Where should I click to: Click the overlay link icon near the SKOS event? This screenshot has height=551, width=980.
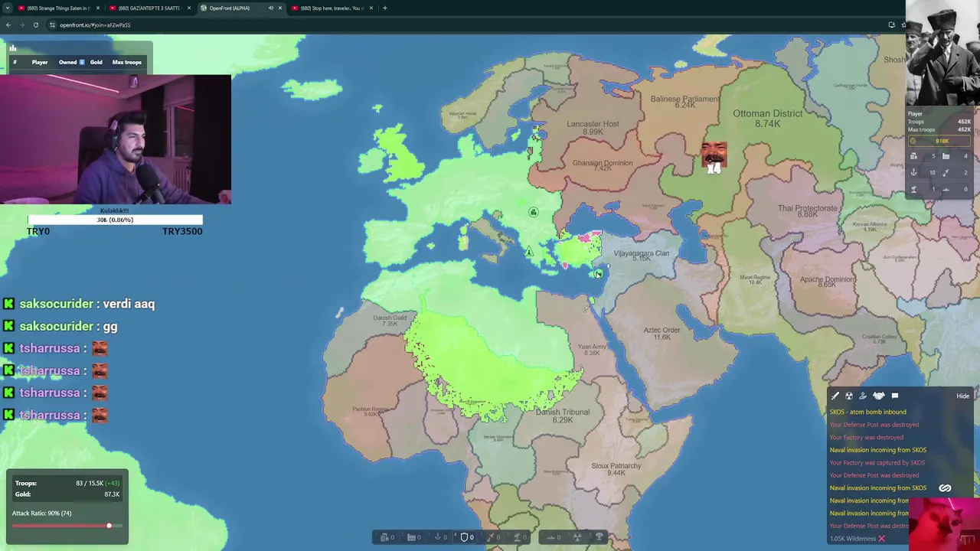945,488
